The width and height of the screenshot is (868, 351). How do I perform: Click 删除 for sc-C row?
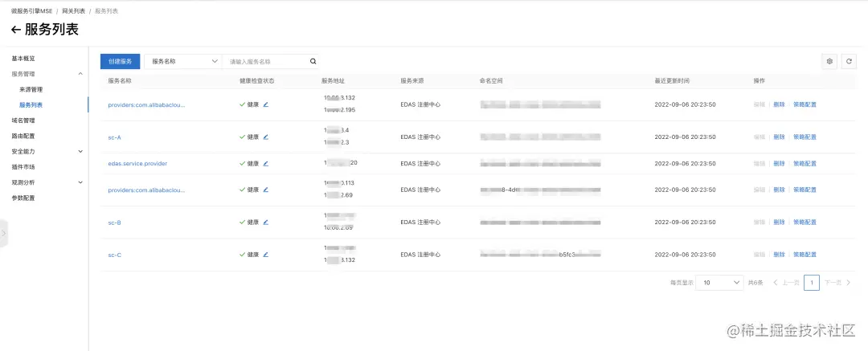[779, 255]
